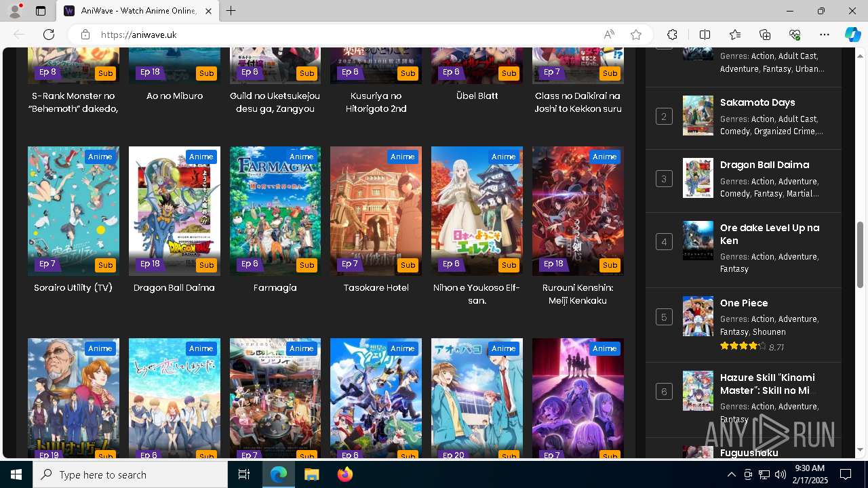Image resolution: width=868 pixels, height=488 pixels.
Task: Open One Piece in top list
Action: (744, 303)
